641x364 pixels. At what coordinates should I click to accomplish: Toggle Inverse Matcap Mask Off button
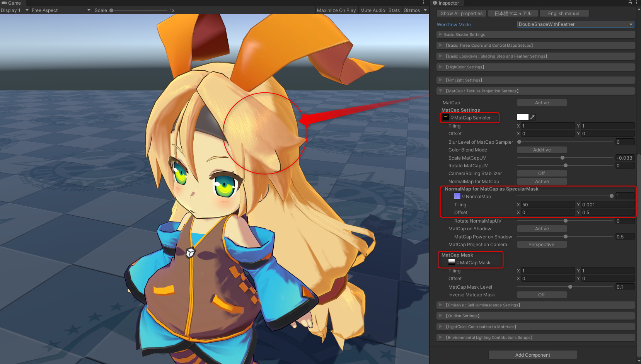coord(542,295)
